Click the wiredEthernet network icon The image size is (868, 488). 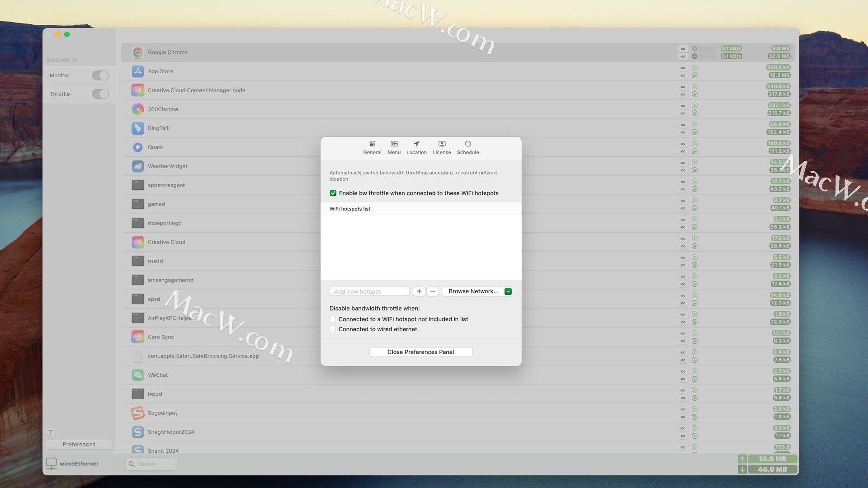(52, 464)
